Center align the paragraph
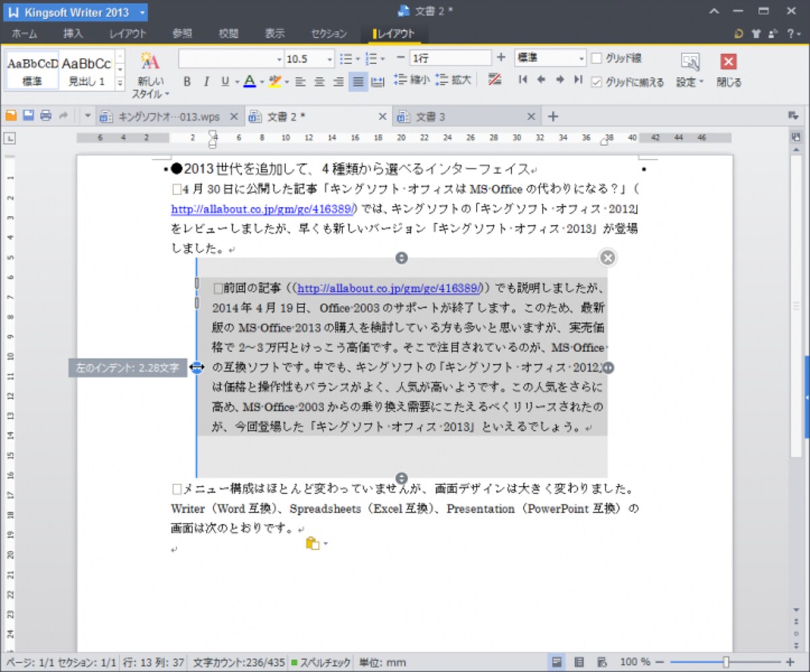Screen dimensions: 810x672 320,82
